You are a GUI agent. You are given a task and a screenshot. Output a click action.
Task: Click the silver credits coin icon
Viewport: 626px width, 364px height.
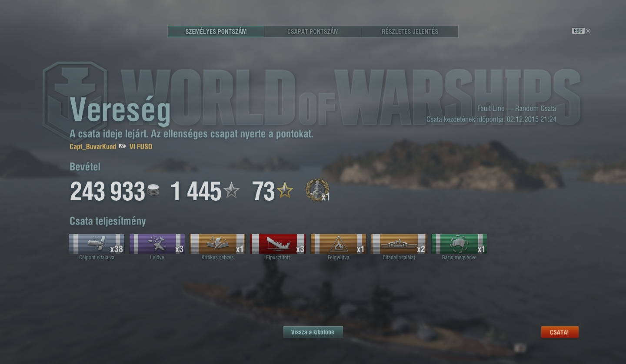tap(153, 190)
